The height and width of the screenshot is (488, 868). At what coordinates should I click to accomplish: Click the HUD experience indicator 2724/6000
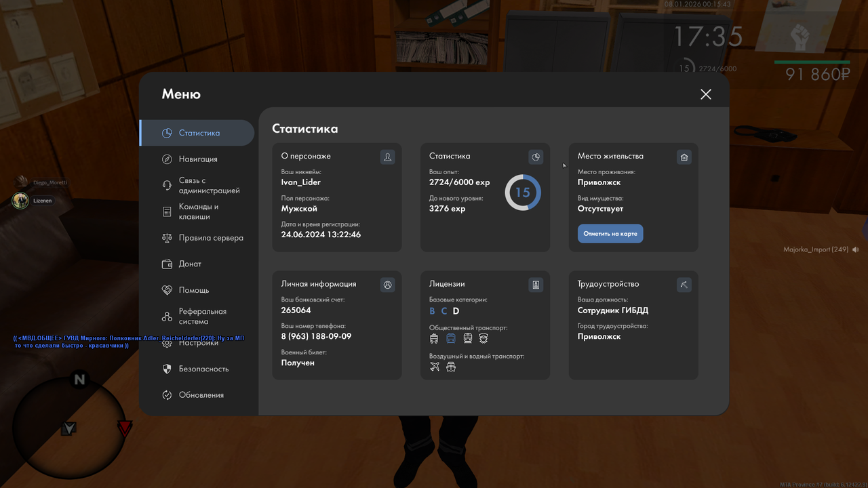pyautogui.click(x=717, y=69)
